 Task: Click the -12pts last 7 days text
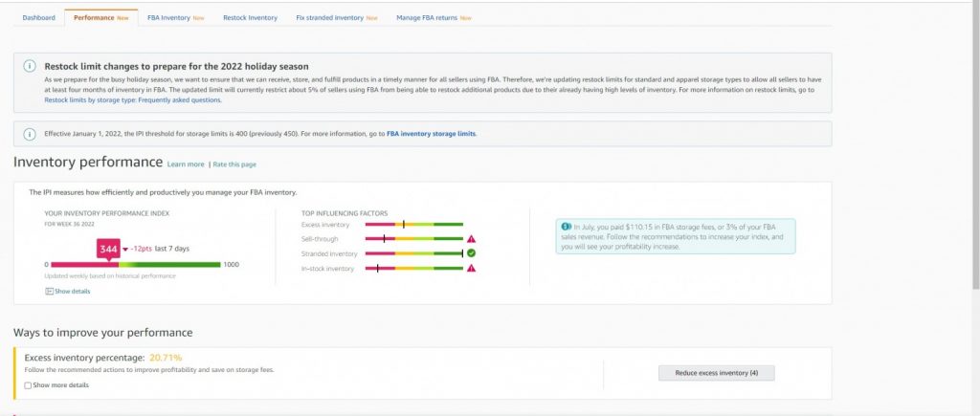[x=160, y=249]
